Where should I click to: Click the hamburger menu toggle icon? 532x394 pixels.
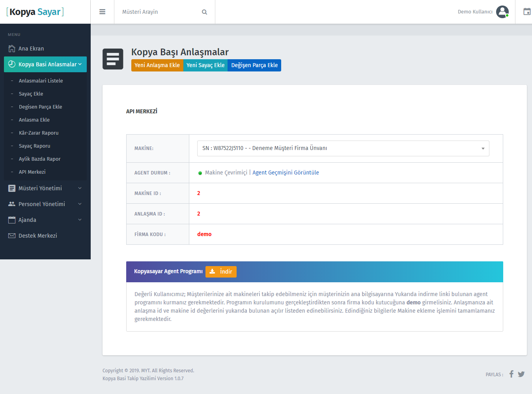(x=102, y=12)
